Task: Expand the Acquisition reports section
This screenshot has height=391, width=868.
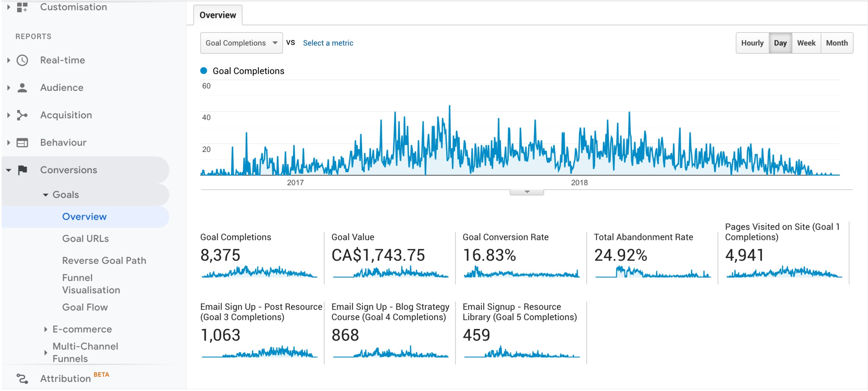Action: coord(8,115)
